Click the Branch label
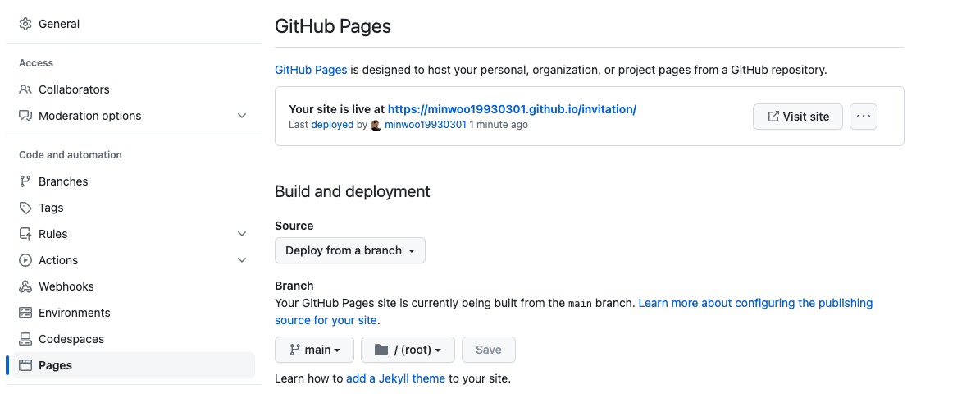980x394 pixels. coord(294,286)
